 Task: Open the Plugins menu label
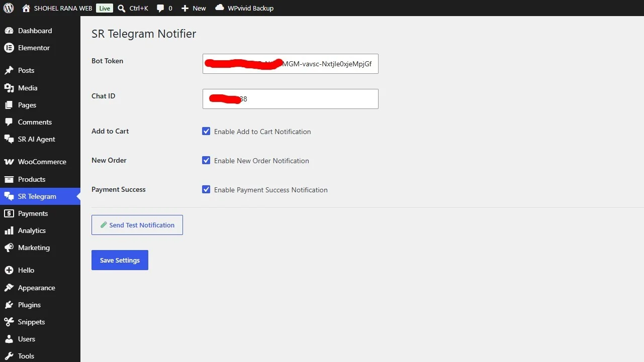(29, 305)
